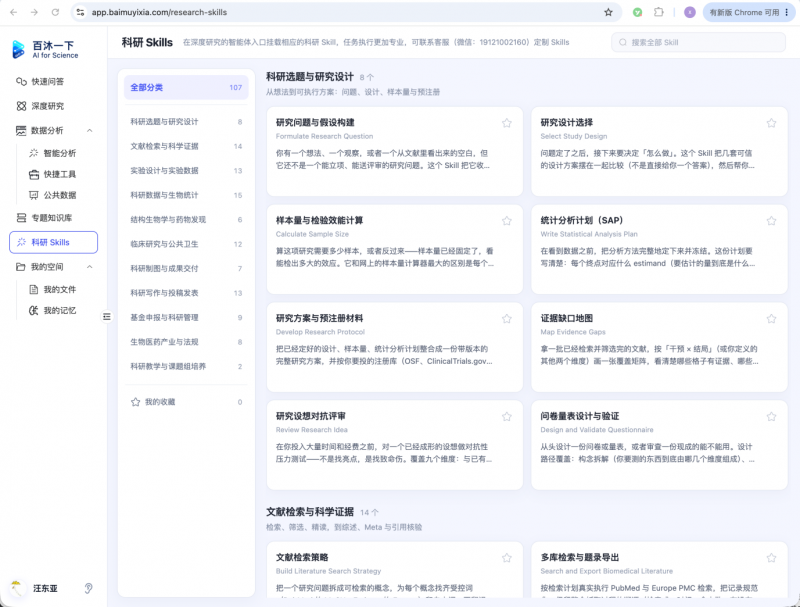Click the green shield extension icon
The image size is (800, 607).
coord(637,12)
